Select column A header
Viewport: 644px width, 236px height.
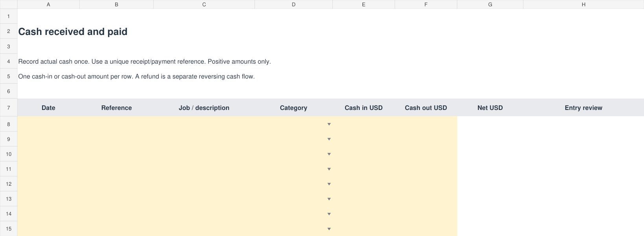click(x=48, y=4)
